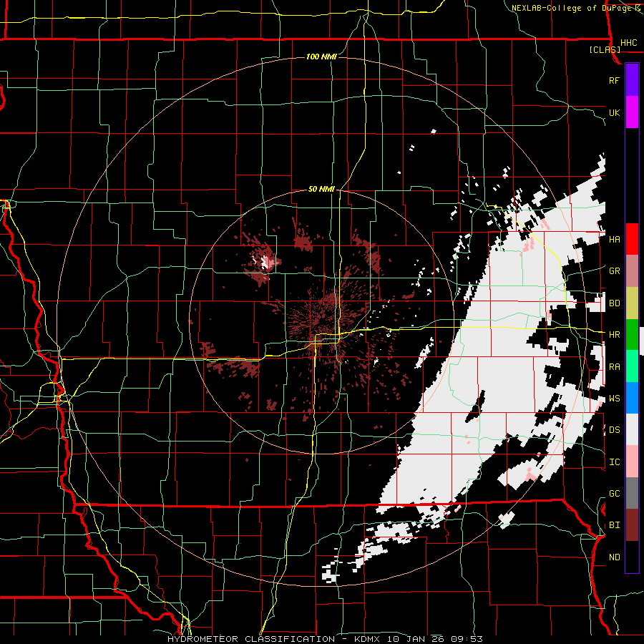The height and width of the screenshot is (644, 644).
Task: Click the 'KDMX' radar site identifier
Action: click(x=367, y=639)
